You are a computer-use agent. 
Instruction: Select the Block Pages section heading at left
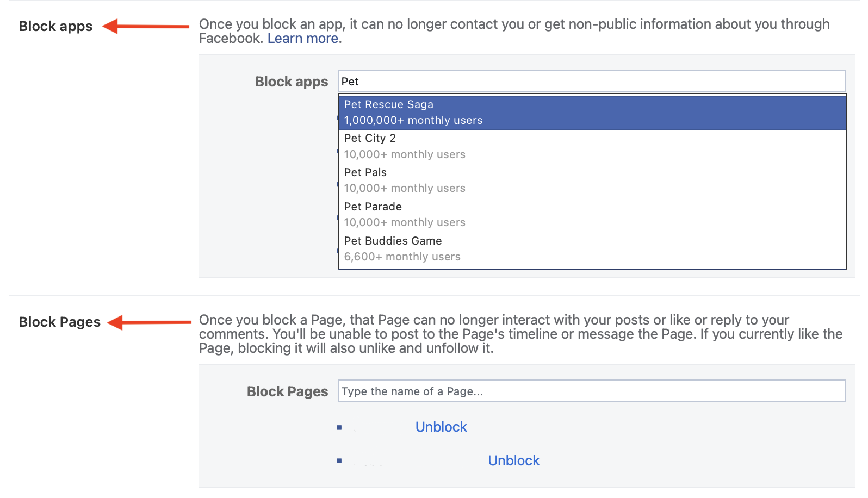coord(60,322)
